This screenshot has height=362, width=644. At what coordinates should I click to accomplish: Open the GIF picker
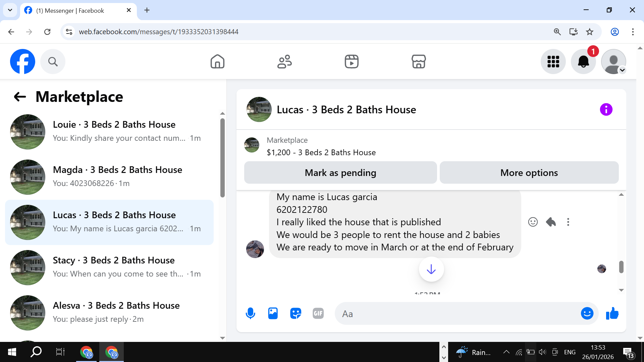point(318,314)
